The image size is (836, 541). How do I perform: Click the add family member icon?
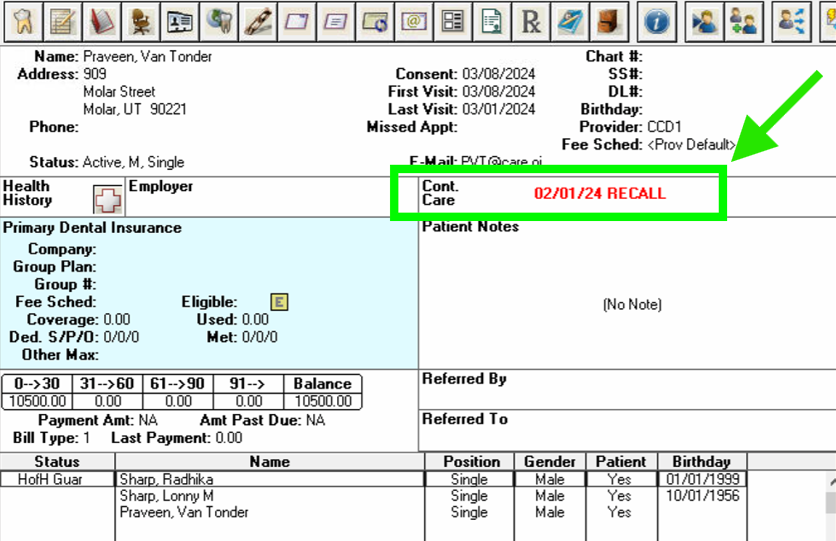[x=744, y=22]
